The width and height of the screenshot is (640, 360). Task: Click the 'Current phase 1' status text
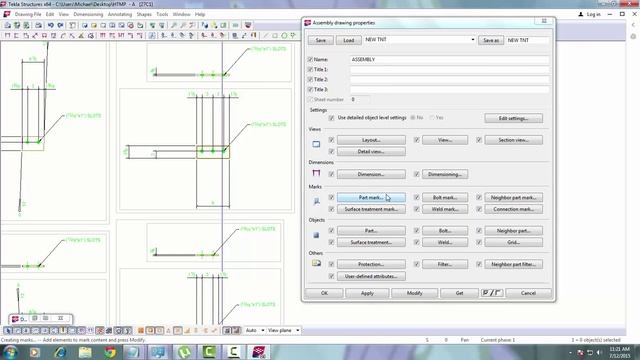tap(498, 340)
